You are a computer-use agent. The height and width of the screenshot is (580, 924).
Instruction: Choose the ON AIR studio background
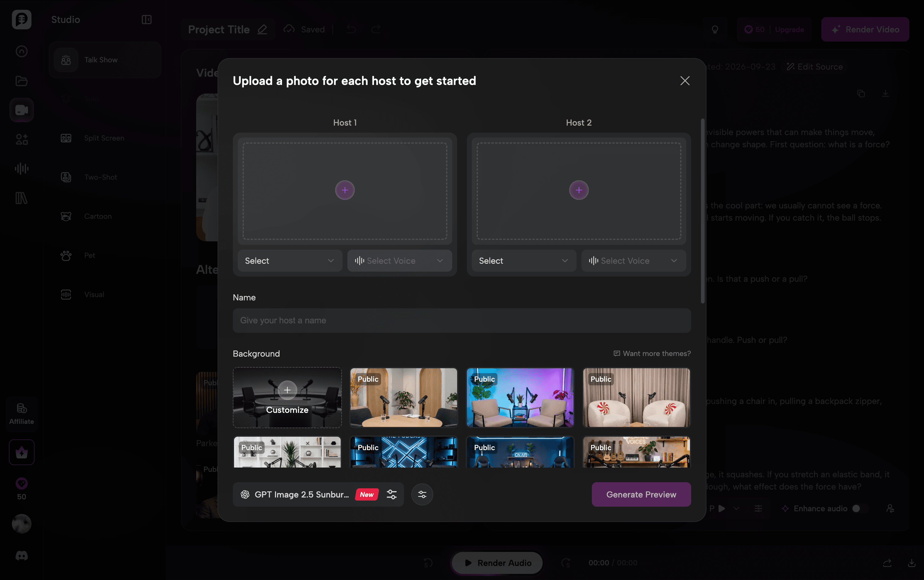520,452
